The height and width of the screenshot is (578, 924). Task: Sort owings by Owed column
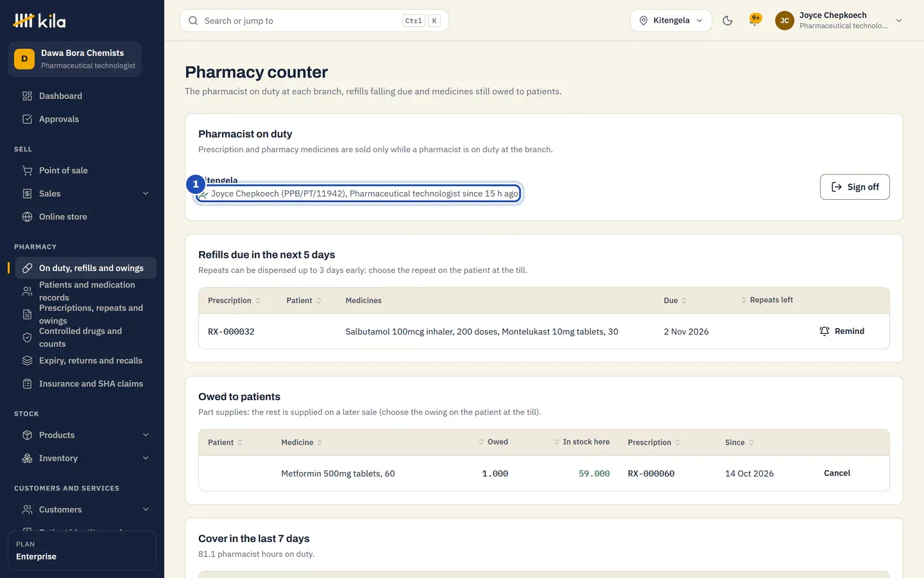pyautogui.click(x=493, y=442)
